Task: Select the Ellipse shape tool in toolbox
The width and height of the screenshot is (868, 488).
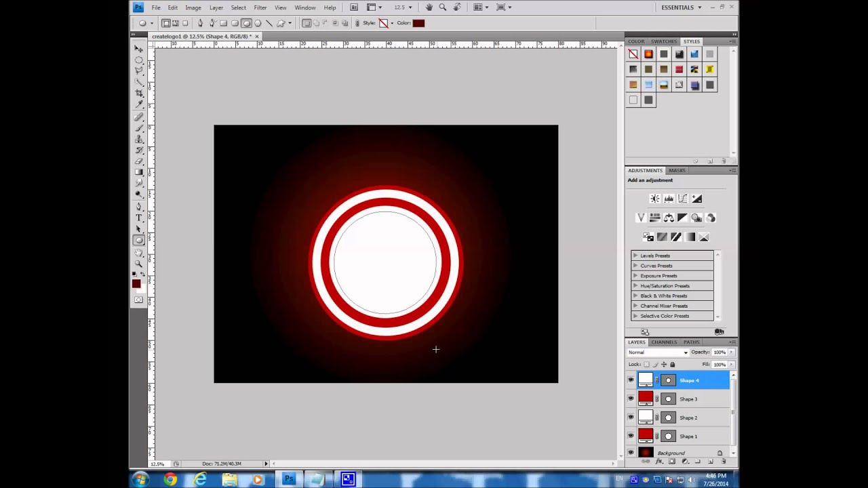Action: (x=139, y=240)
